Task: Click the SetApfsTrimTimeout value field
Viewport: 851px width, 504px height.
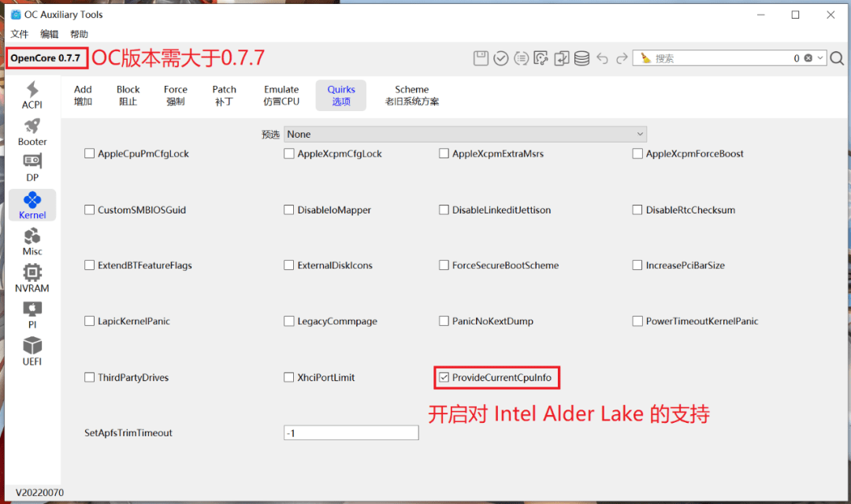Action: coord(351,433)
